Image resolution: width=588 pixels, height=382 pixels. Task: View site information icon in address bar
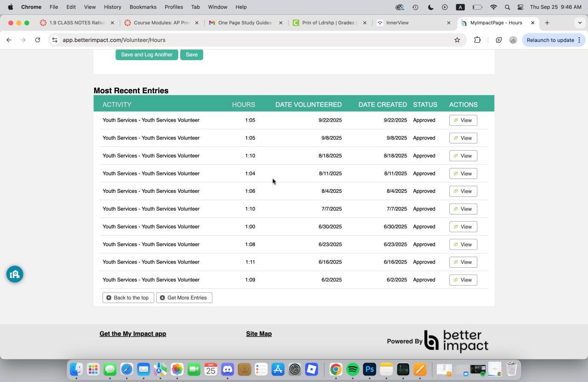point(55,40)
